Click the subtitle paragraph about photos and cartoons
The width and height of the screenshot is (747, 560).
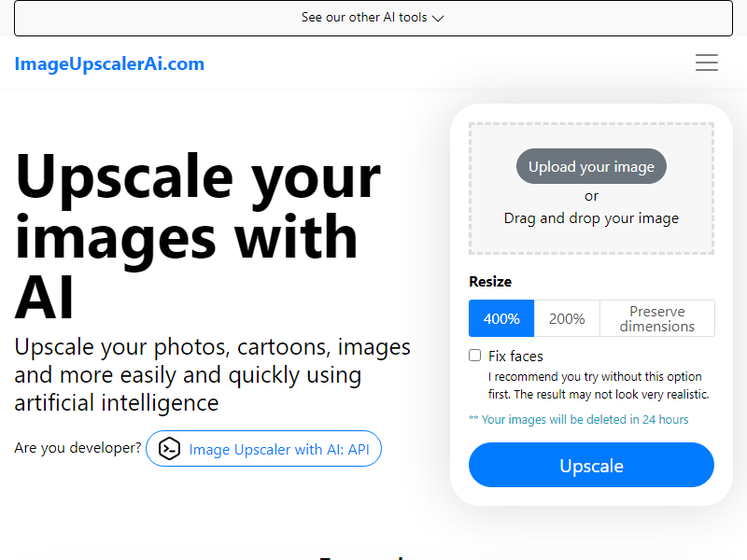pyautogui.click(x=212, y=375)
